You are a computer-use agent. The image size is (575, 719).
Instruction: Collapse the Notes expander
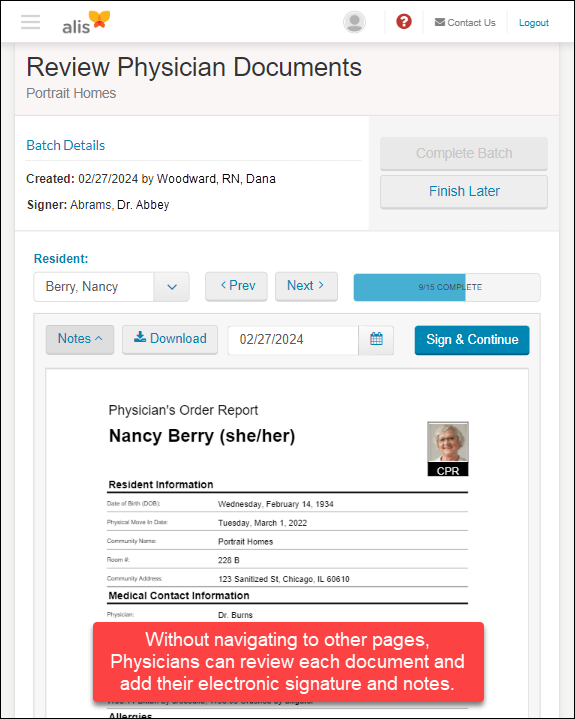pos(80,339)
